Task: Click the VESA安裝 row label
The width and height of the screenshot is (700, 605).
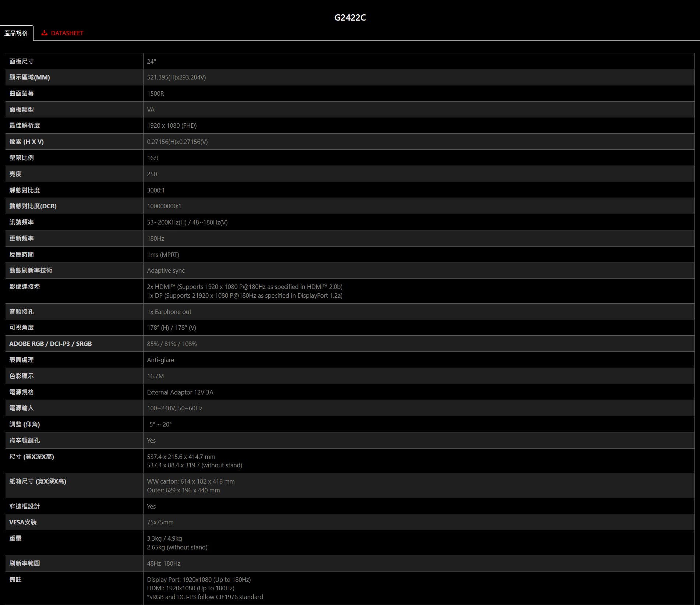Action: 23,522
